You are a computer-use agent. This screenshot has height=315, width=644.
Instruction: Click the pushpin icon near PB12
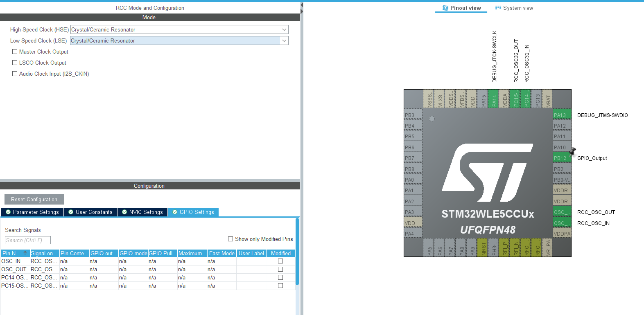click(572, 151)
